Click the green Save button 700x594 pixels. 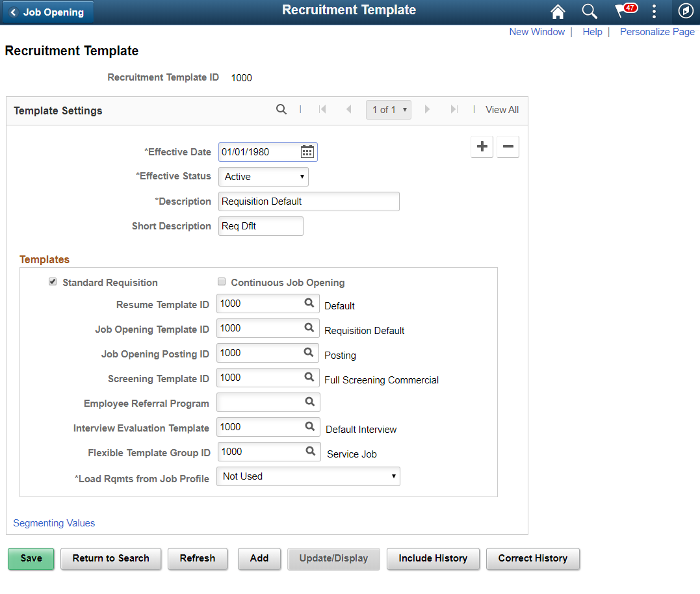[31, 559]
